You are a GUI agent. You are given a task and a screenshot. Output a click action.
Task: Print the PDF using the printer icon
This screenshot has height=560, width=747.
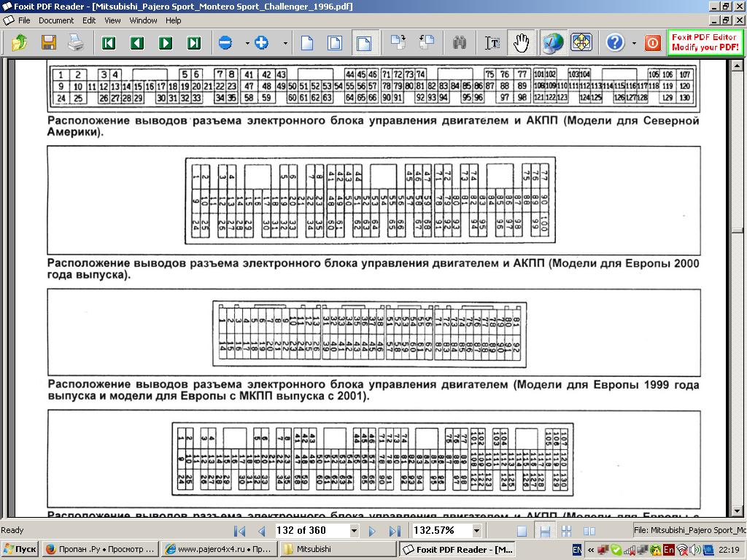coord(76,42)
